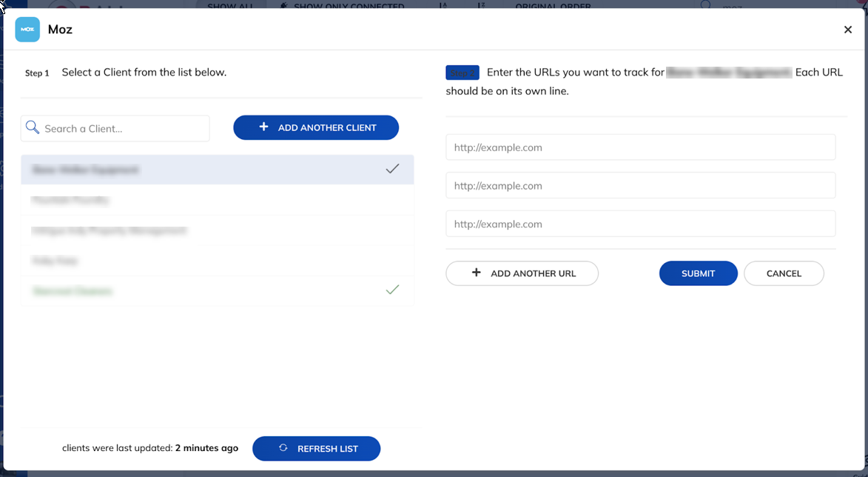Click 'should be on its own line.' text
Screen dimensions: 868x477
[x=507, y=91]
